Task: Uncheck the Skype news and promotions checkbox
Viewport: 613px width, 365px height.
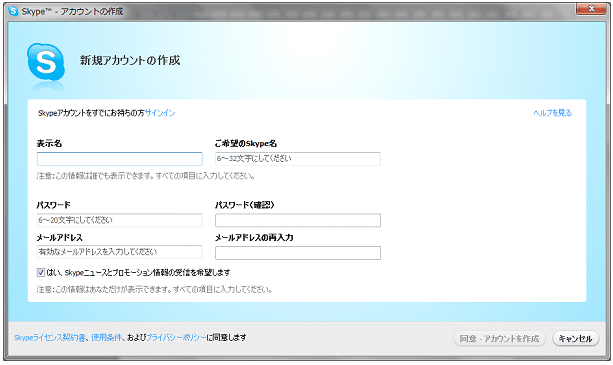Action: [x=41, y=272]
